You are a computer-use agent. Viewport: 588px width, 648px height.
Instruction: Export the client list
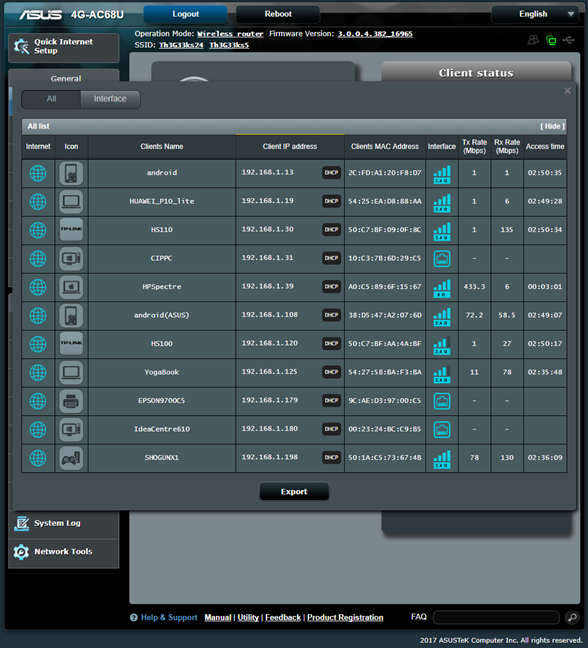coord(294,491)
